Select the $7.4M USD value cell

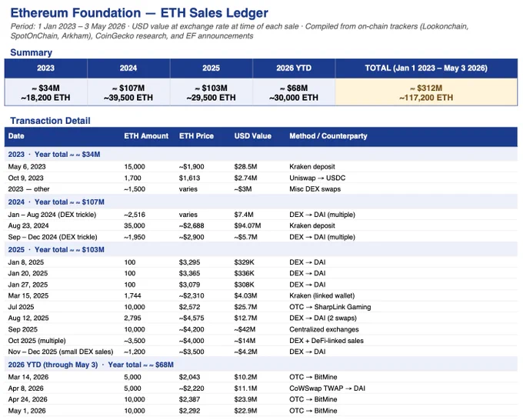point(244,215)
